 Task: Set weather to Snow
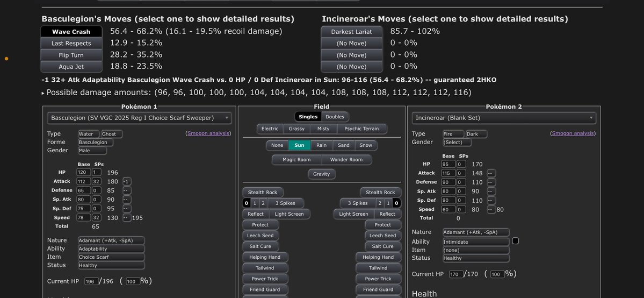pyautogui.click(x=366, y=145)
